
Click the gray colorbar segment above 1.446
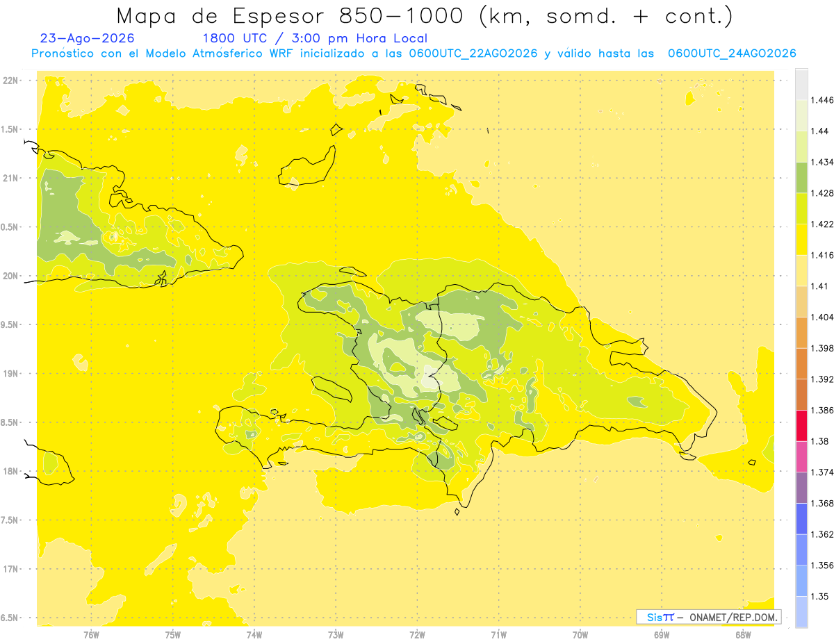[x=801, y=85]
